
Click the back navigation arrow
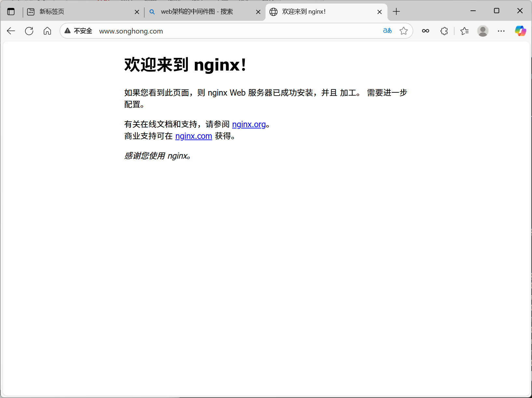[11, 31]
